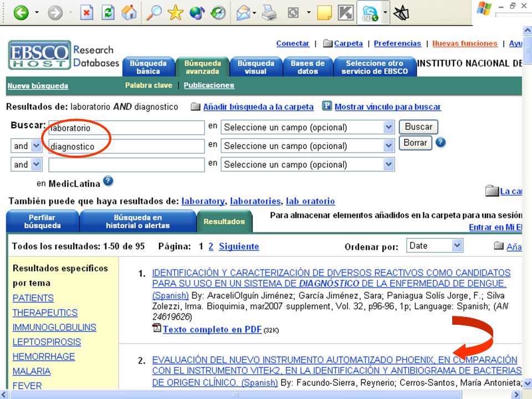The width and height of the screenshot is (532, 399).
Task: Click the EBSCO Host logo
Action: tap(40, 55)
